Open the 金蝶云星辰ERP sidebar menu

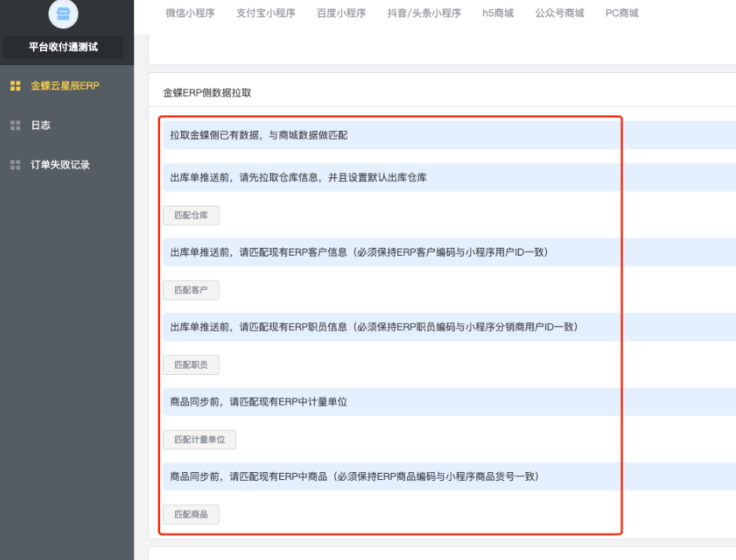click(67, 85)
